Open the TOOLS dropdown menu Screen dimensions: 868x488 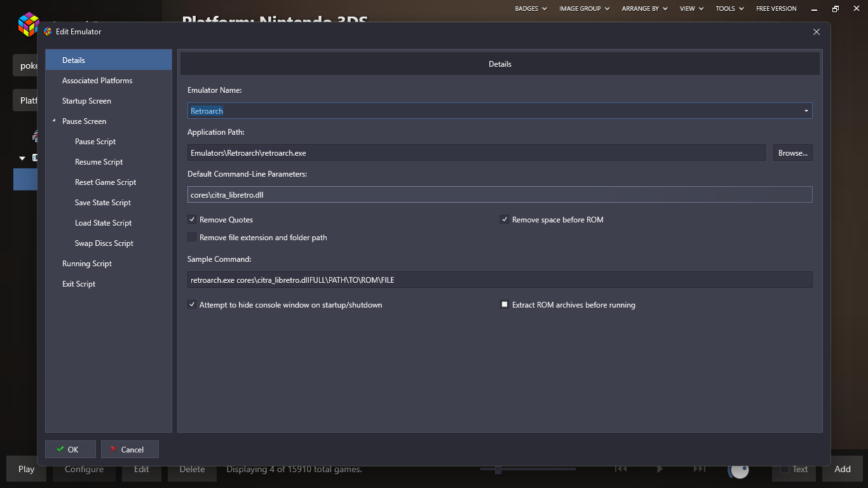pyautogui.click(x=729, y=8)
